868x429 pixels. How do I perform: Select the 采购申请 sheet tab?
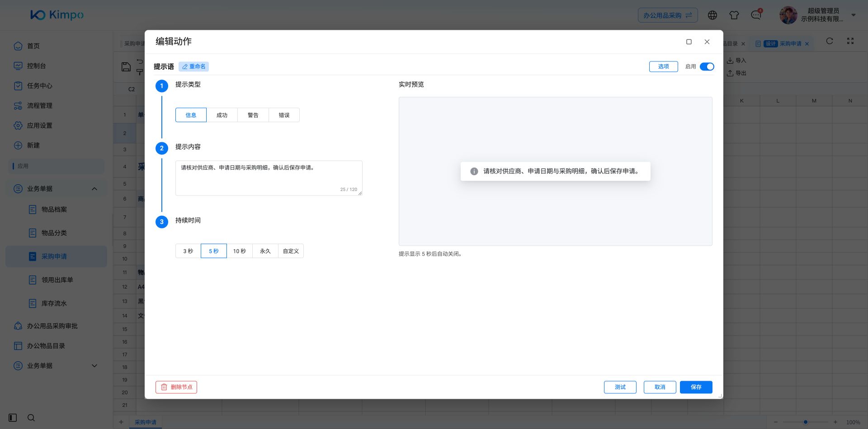click(146, 422)
